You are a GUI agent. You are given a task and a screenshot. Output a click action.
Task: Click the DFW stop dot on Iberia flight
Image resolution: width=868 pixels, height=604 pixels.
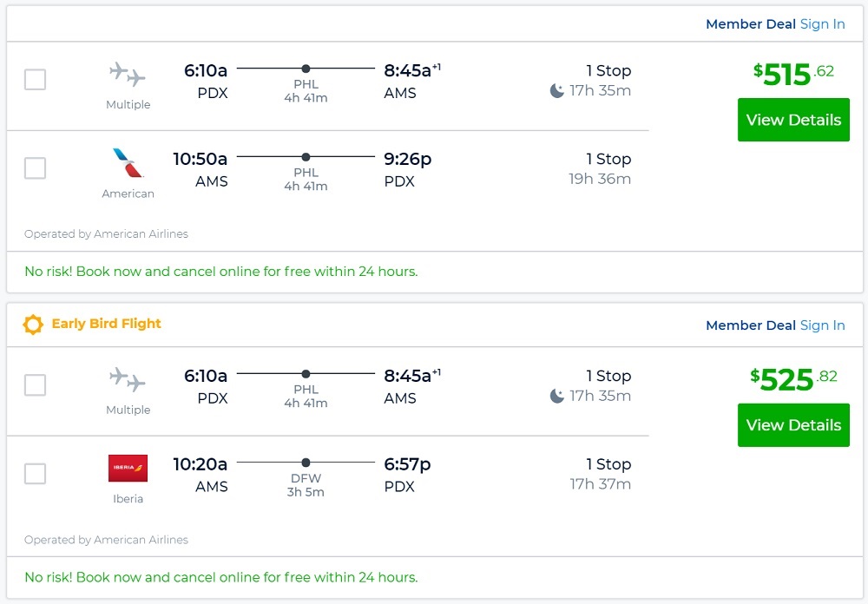[306, 463]
